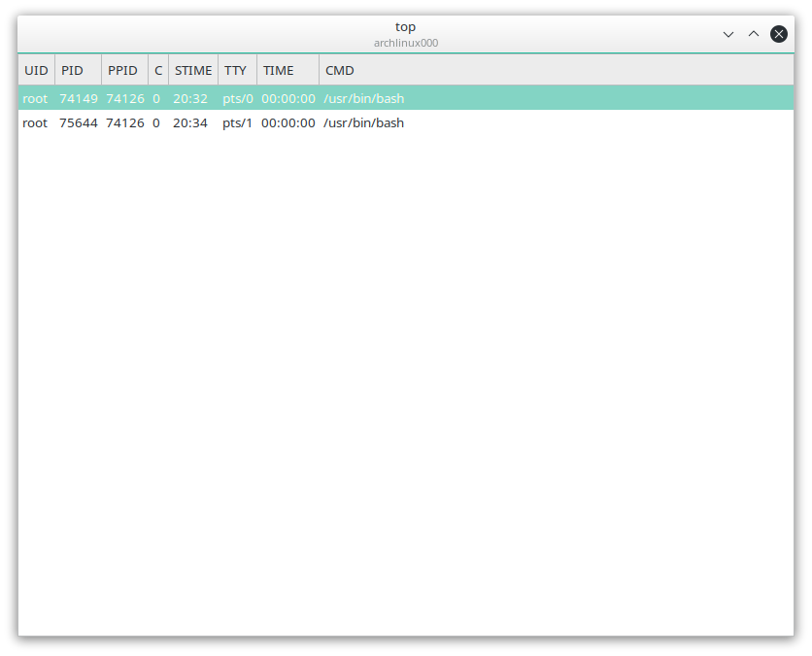The image size is (812, 656).
Task: Sort by the STIME column header
Action: (x=193, y=70)
